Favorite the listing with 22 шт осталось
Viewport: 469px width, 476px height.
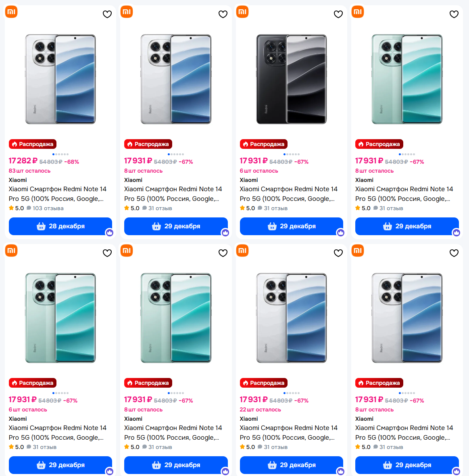pos(338,253)
